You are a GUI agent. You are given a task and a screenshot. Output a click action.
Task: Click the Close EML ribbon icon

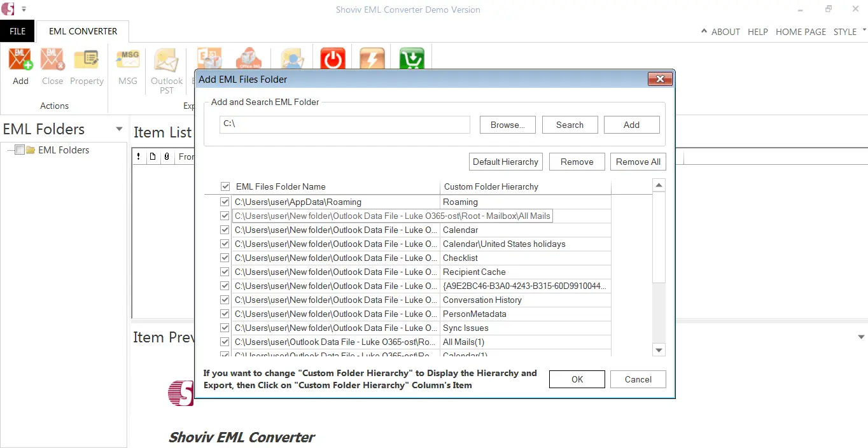(x=52, y=59)
